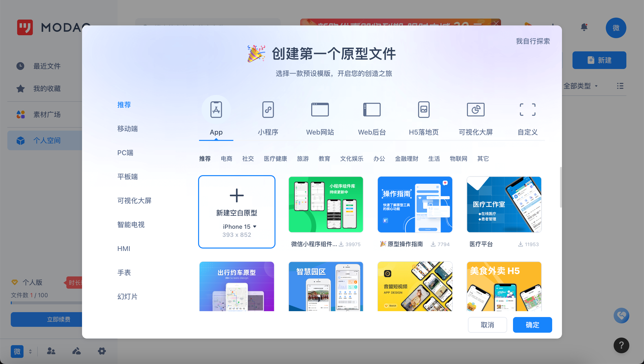Select the 智慧园区 template thumbnail
This screenshot has width=644, height=364.
coord(325,286)
